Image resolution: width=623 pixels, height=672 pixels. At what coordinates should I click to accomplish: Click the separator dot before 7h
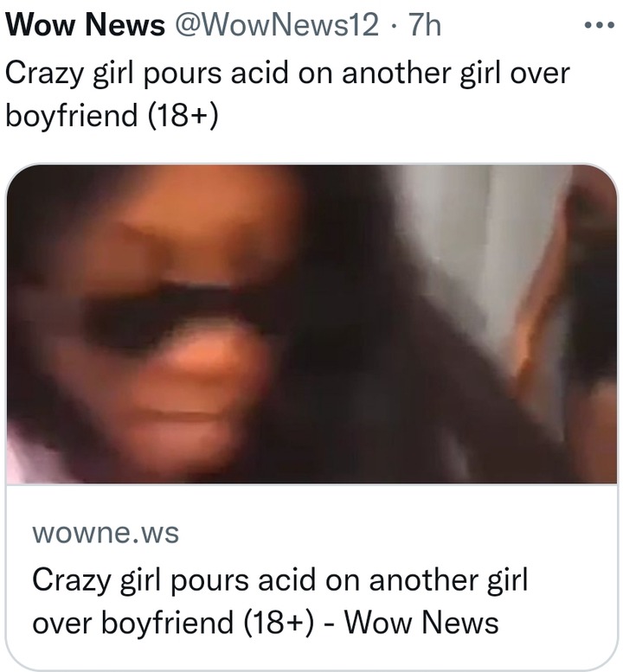(394, 26)
